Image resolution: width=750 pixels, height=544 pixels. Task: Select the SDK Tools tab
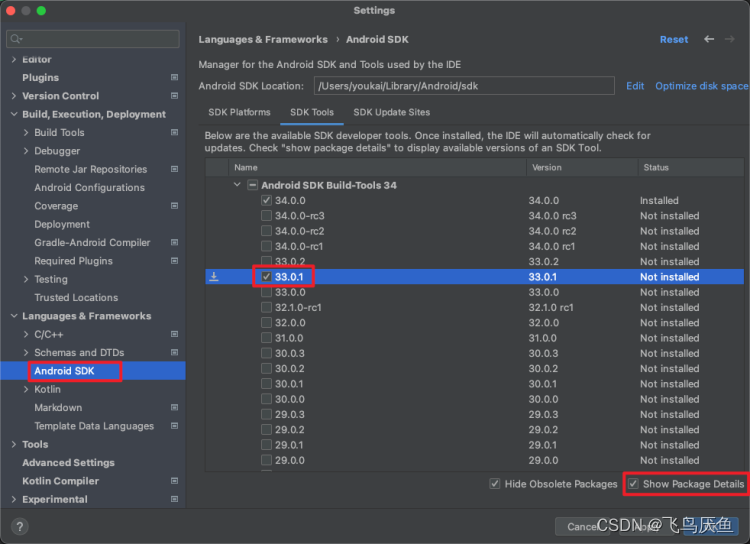(x=312, y=112)
